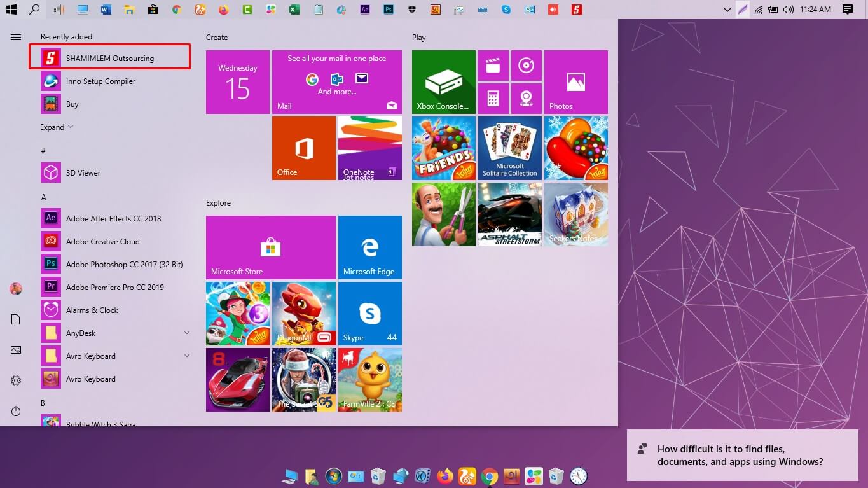Open the SHAMIMLEM 'S' icon in taskbar
The image size is (868, 488).
tap(576, 10)
